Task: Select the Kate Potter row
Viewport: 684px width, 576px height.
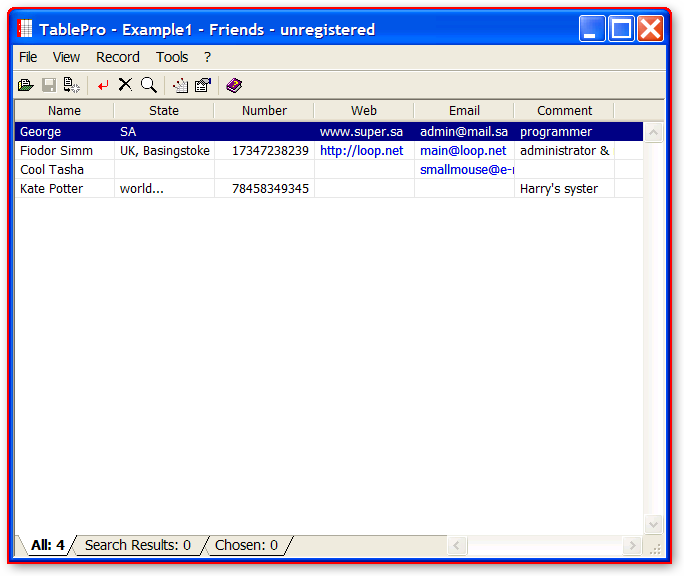Action: 52,189
